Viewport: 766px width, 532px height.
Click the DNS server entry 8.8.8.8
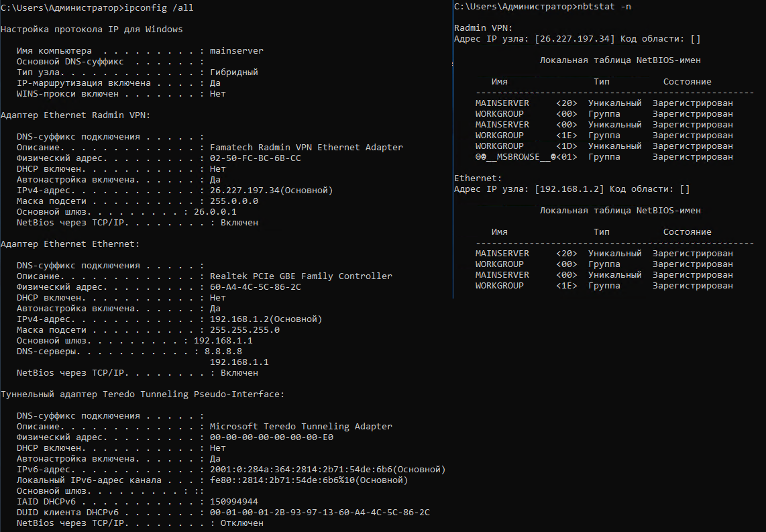coord(218,352)
